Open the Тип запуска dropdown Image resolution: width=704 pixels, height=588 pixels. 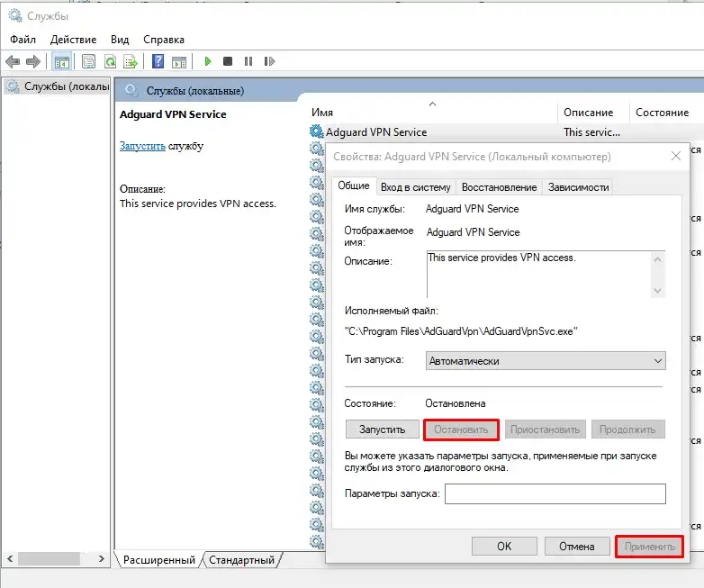click(x=546, y=361)
